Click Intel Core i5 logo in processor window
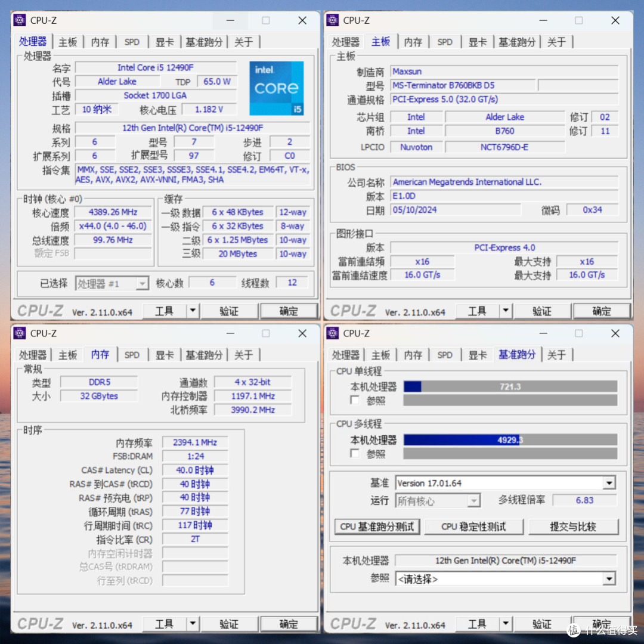Screen dimensions: 644x644 [x=277, y=88]
